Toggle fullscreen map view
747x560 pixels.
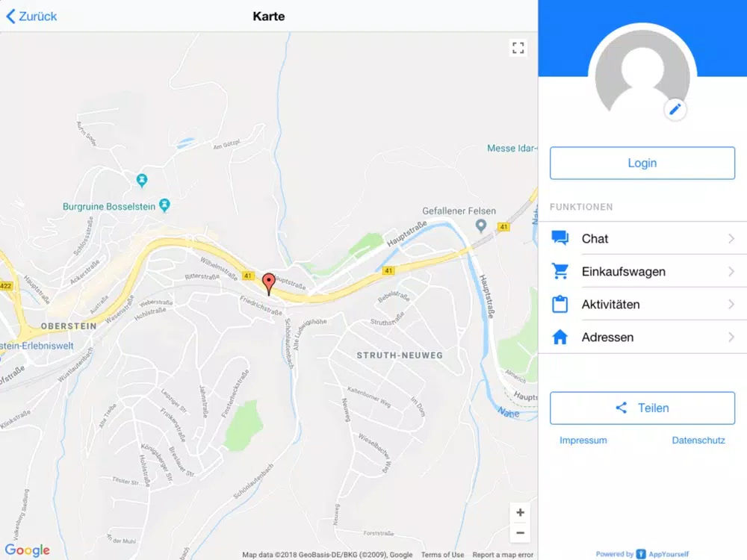518,48
